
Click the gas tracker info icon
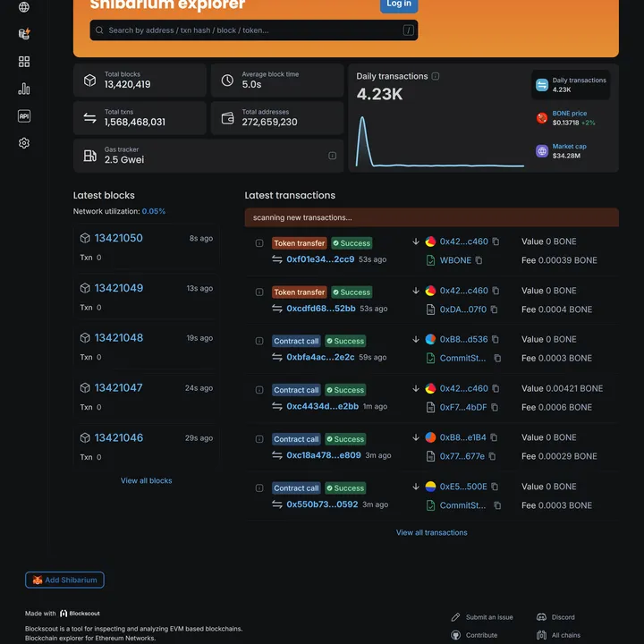(x=332, y=156)
